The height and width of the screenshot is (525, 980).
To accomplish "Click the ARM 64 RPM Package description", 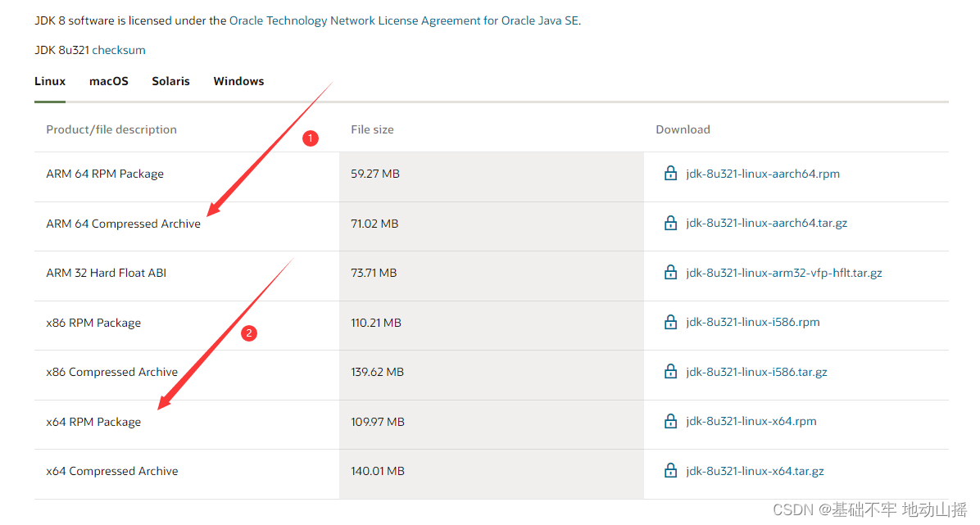I will pos(105,174).
